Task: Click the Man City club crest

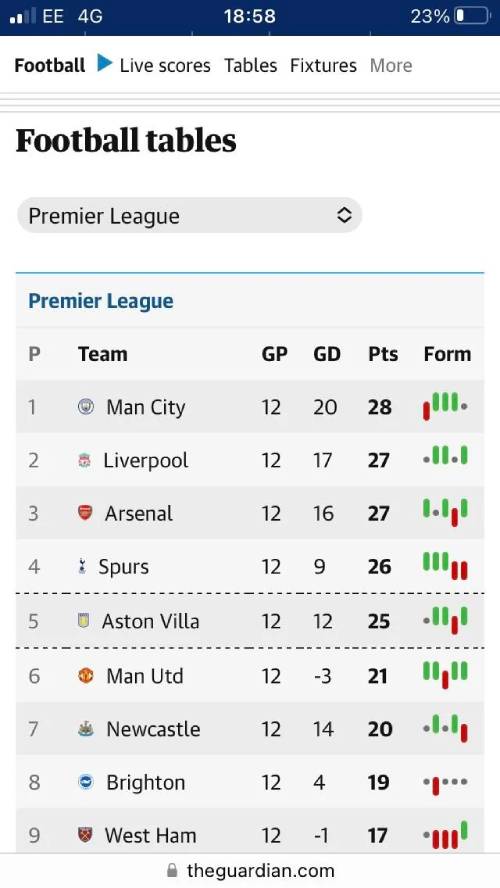Action: 86,406
